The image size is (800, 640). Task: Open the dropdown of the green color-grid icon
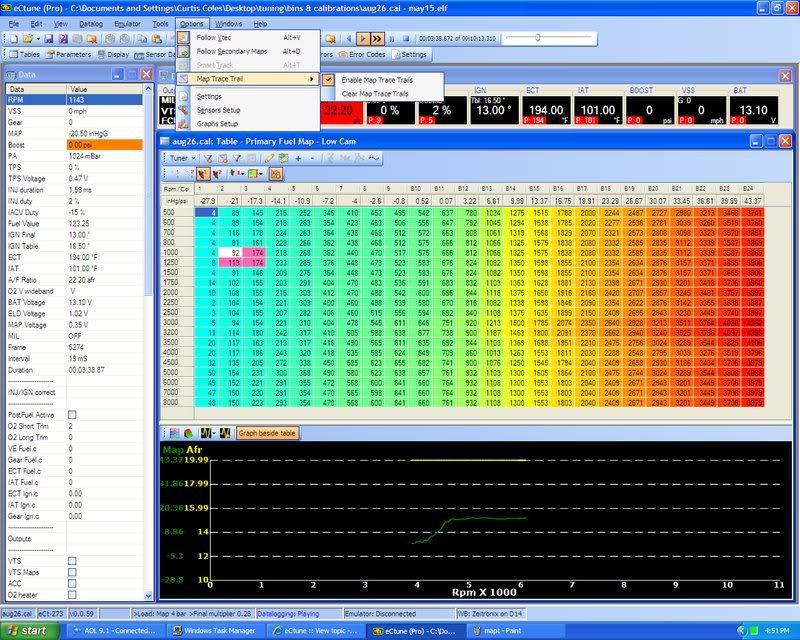261,174
